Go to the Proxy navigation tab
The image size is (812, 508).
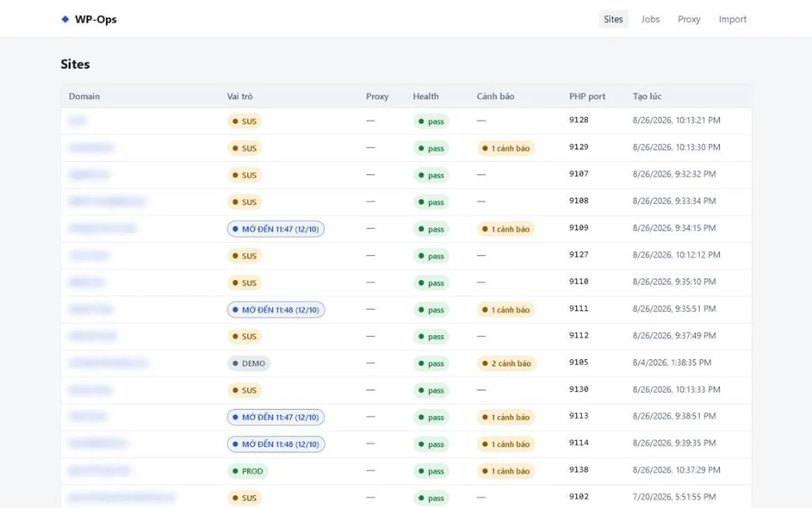click(x=689, y=19)
